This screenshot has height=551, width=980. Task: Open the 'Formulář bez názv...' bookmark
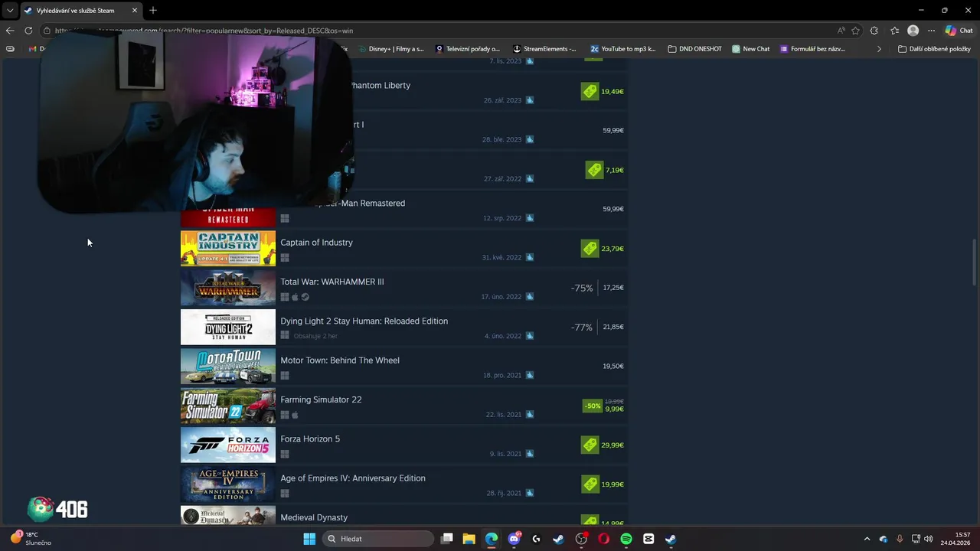[x=812, y=49]
